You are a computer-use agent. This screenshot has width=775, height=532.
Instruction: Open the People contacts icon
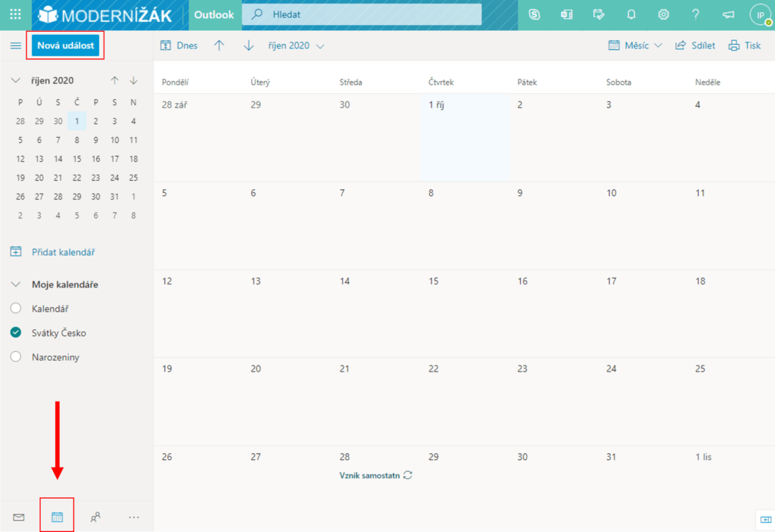[x=95, y=518]
